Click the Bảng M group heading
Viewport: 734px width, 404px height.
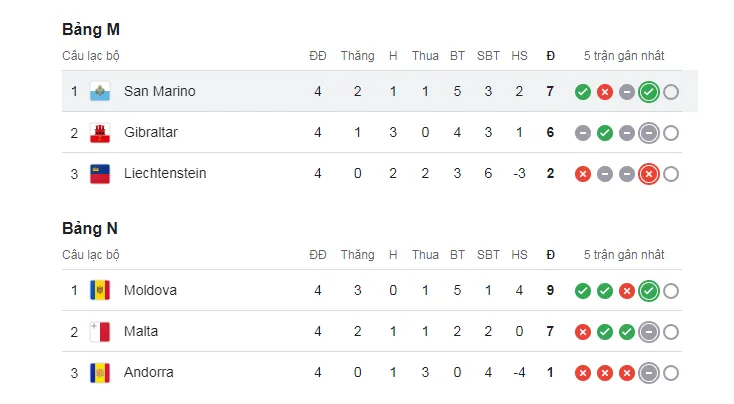(x=91, y=30)
